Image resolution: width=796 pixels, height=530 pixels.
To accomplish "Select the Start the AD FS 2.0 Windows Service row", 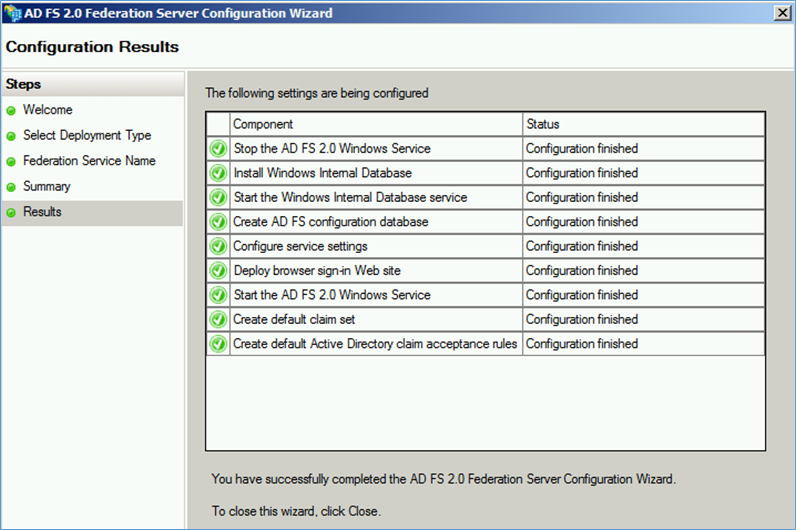I will click(x=485, y=295).
